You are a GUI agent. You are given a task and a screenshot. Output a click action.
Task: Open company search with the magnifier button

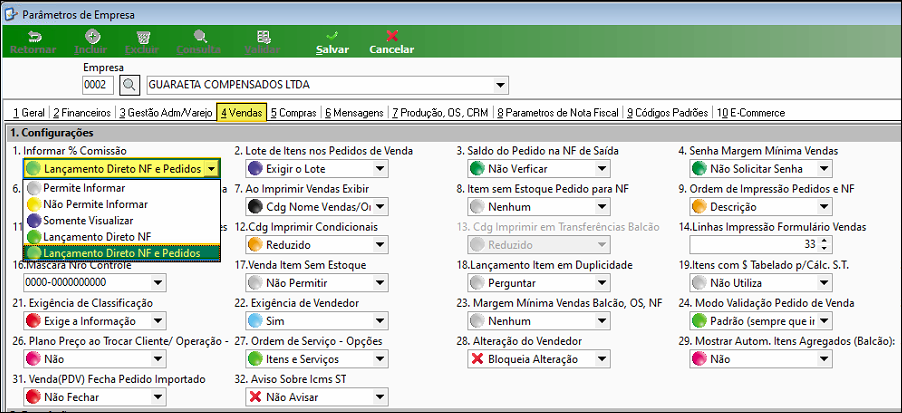pyautogui.click(x=129, y=85)
